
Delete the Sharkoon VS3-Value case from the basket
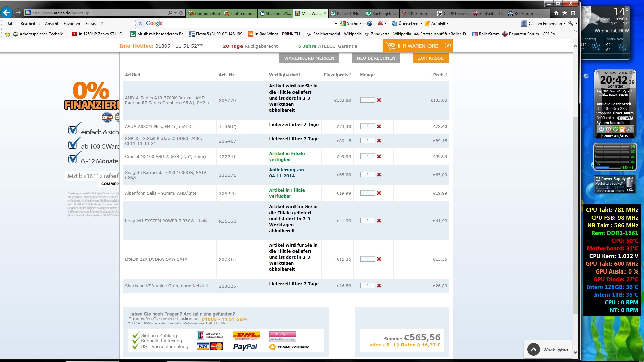(379, 286)
